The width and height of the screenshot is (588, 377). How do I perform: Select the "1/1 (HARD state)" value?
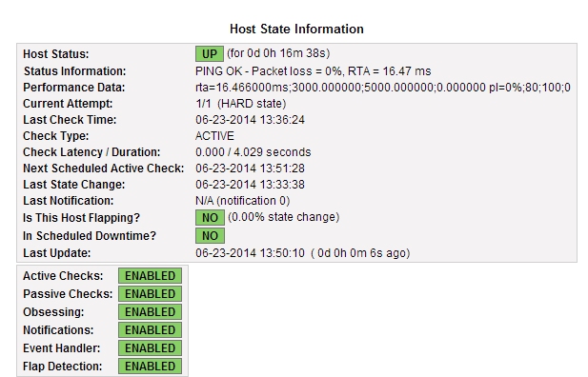pyautogui.click(x=241, y=104)
